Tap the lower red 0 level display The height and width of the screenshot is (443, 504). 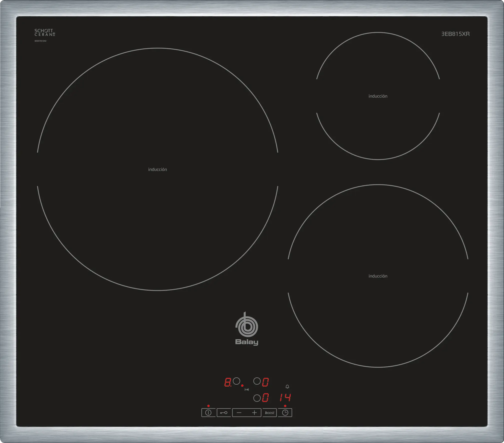tap(265, 398)
